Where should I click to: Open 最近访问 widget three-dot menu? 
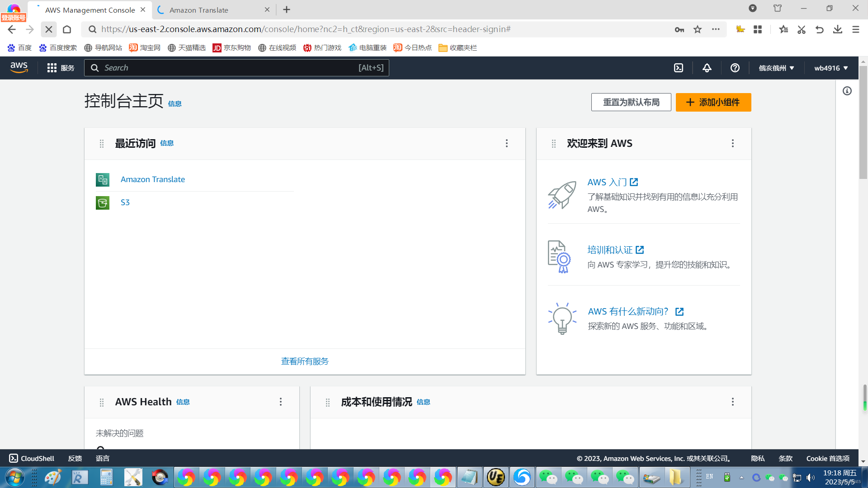coord(507,143)
